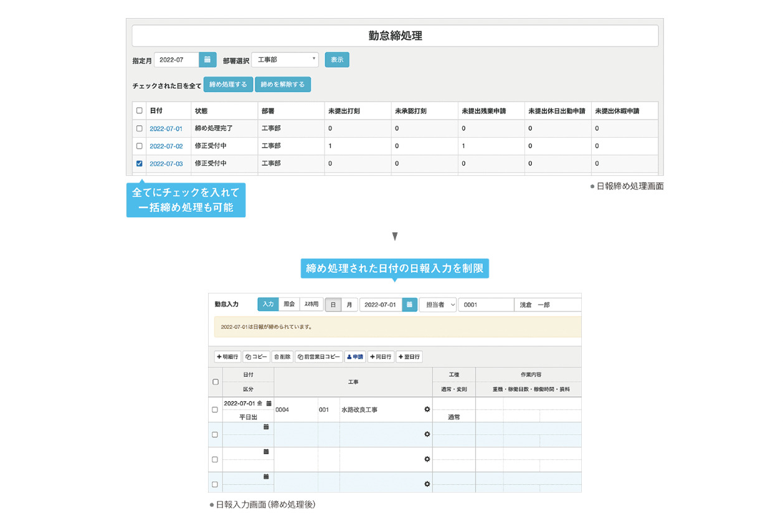
Task: Click the 水路改良工事 project name cell
Action: 359,410
